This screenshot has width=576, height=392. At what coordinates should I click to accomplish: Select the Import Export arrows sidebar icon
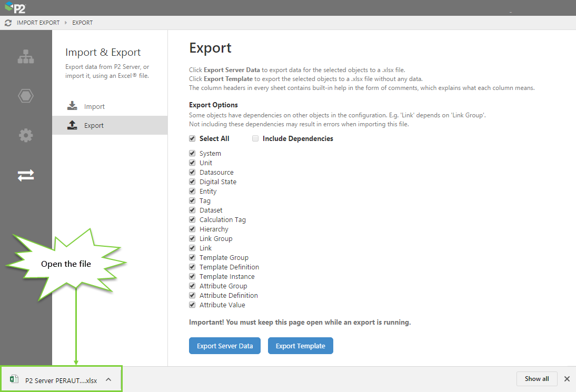(x=25, y=175)
